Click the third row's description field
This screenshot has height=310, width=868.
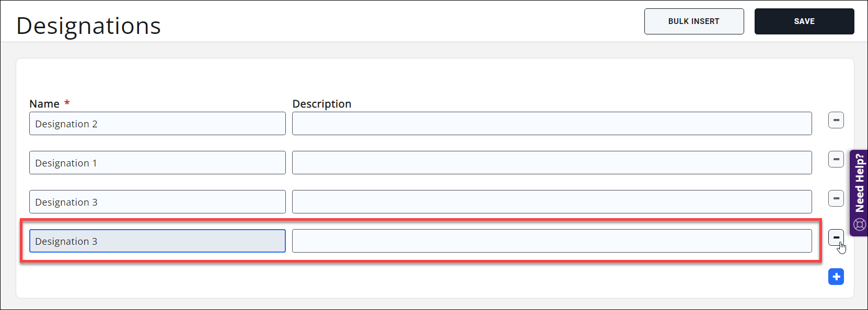551,202
